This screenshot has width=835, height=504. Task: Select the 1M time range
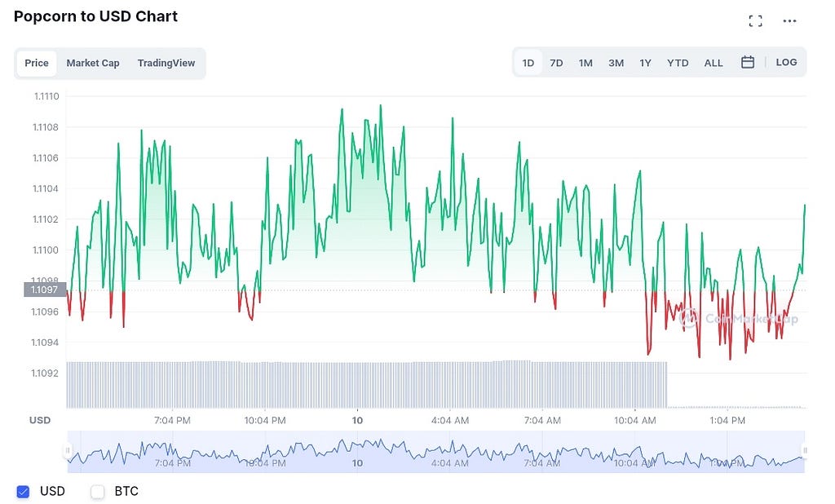[585, 63]
